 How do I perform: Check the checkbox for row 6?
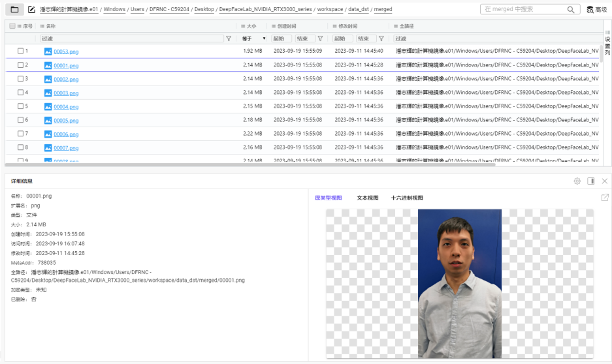coord(20,120)
